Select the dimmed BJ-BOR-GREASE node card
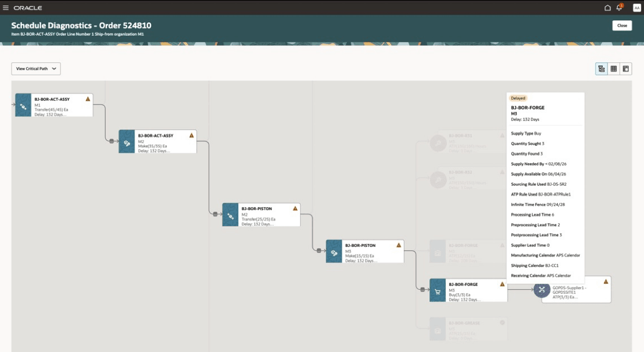 coord(471,328)
